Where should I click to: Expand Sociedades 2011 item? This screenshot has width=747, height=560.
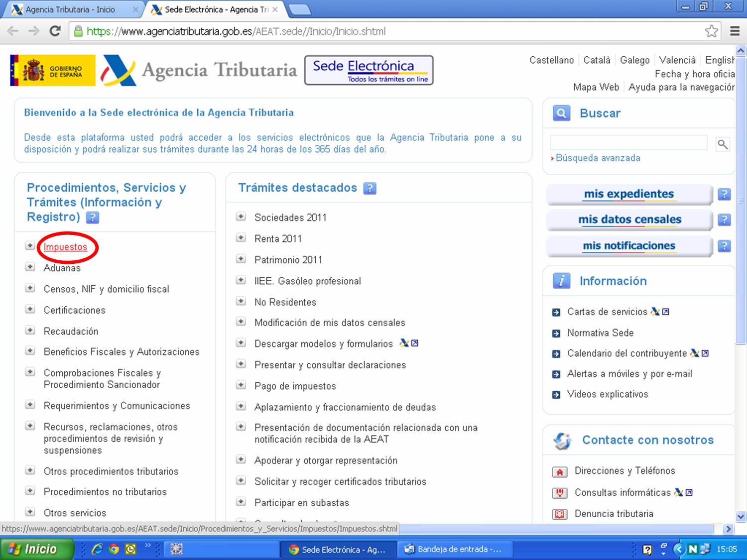(241, 217)
